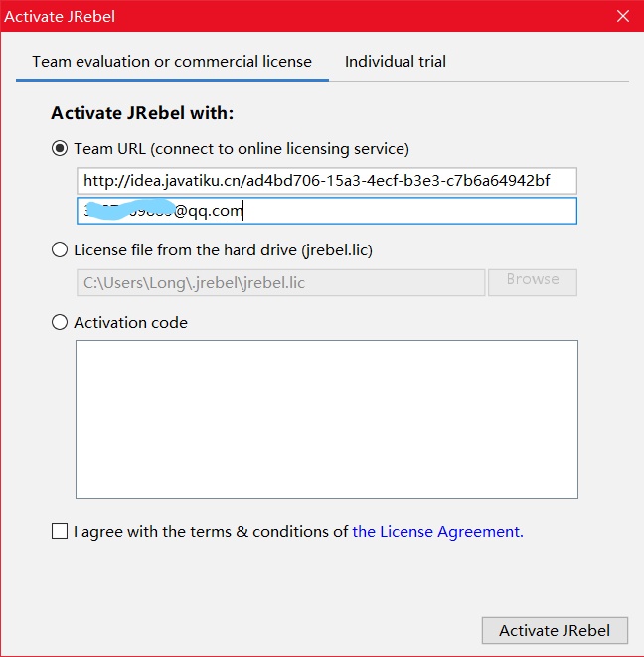This screenshot has height=657, width=644.
Task: Select the Team URL radio option
Action: (x=60, y=148)
